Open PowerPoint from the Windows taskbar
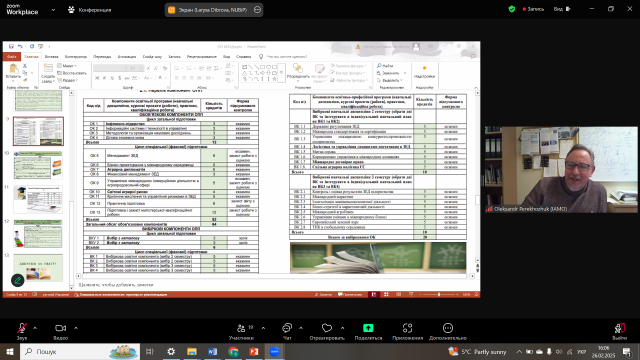The image size is (640, 360). tap(254, 351)
